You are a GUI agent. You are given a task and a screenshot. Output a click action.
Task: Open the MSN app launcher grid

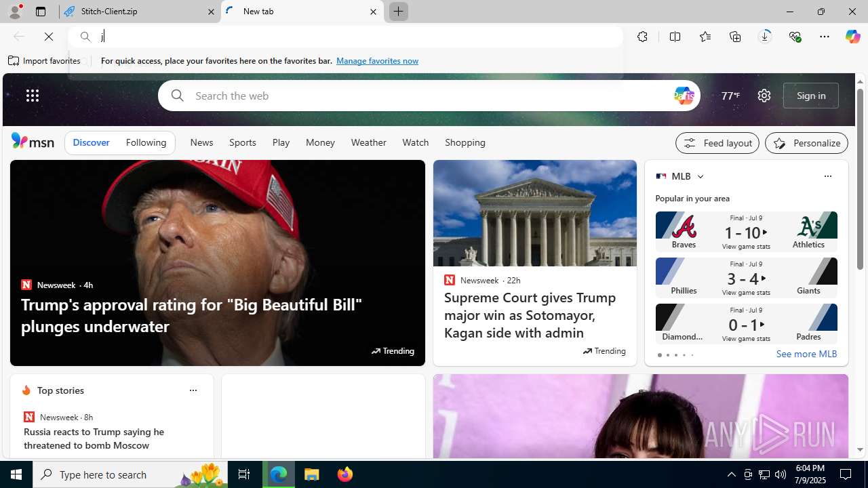coord(33,96)
